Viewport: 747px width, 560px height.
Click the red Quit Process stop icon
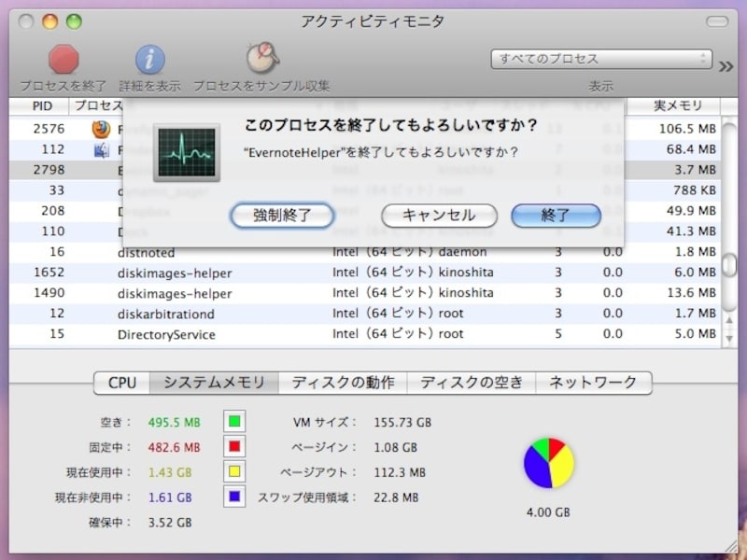[x=63, y=59]
